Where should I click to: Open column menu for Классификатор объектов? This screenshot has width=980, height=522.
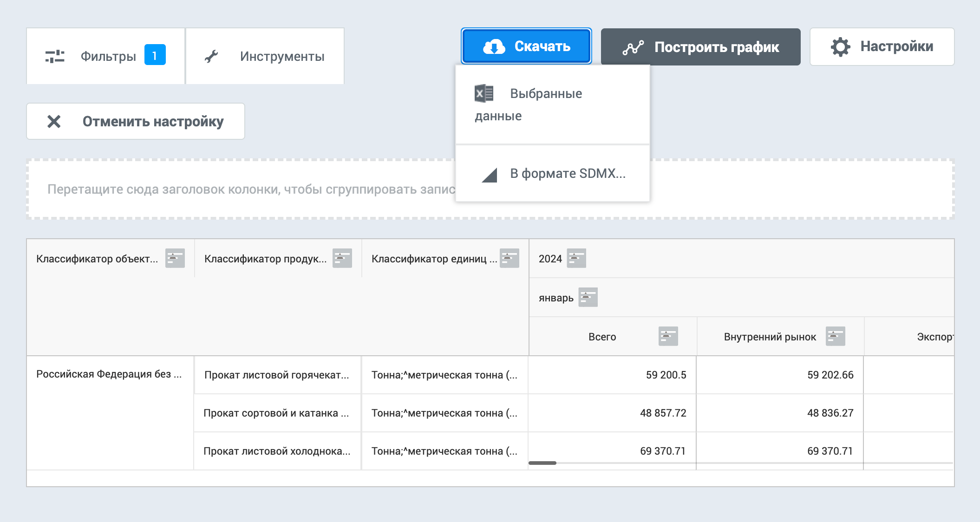(x=175, y=258)
